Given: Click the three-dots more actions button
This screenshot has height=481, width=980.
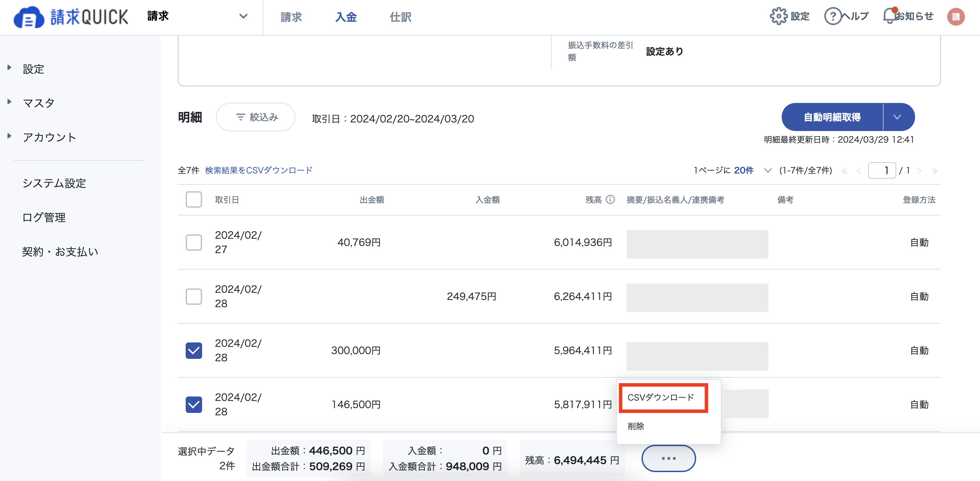Looking at the screenshot, I should pyautogui.click(x=668, y=458).
